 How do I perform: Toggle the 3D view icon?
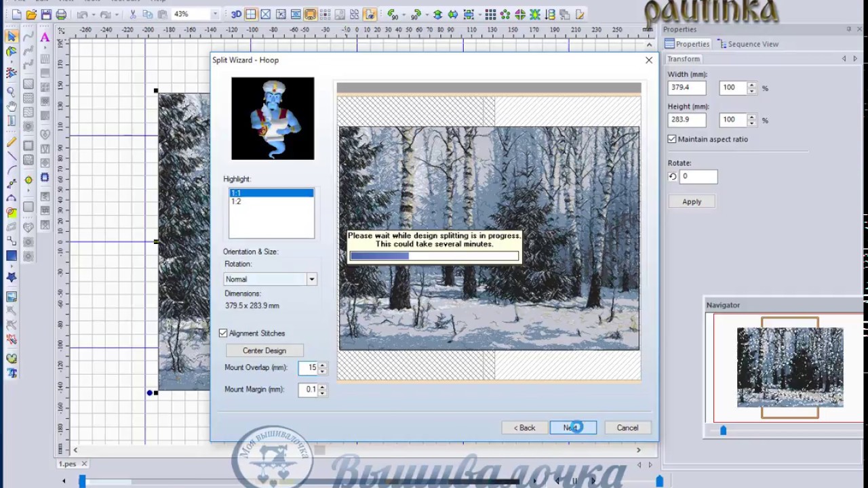pos(236,14)
